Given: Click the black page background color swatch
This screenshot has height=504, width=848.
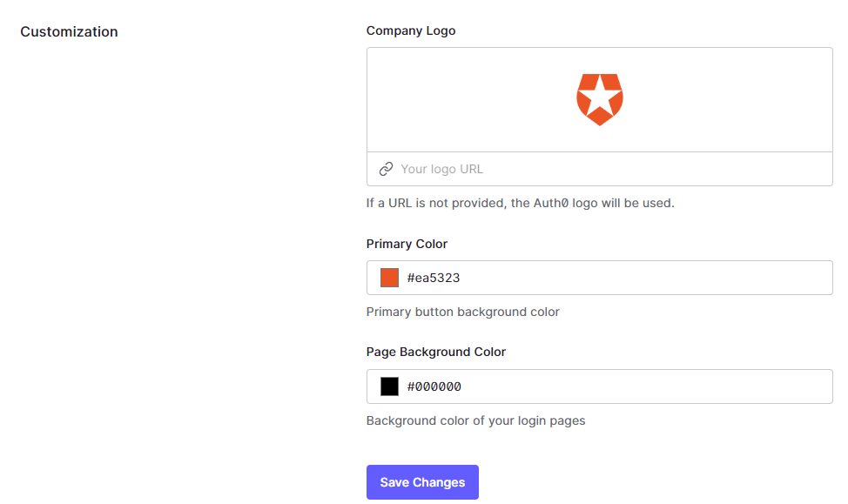Looking at the screenshot, I should 389,386.
